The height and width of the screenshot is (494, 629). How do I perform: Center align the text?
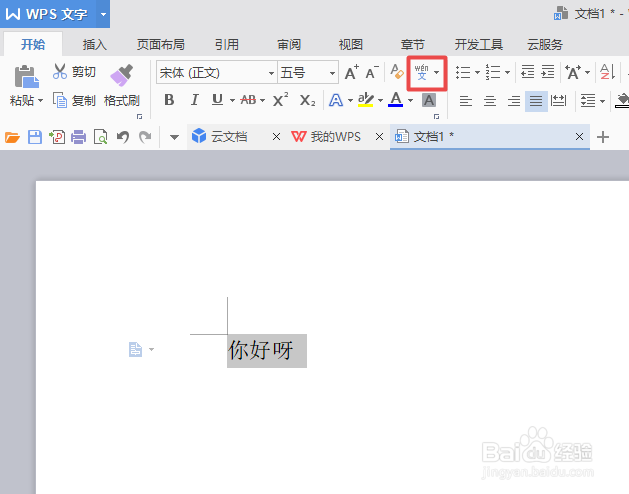click(490, 100)
